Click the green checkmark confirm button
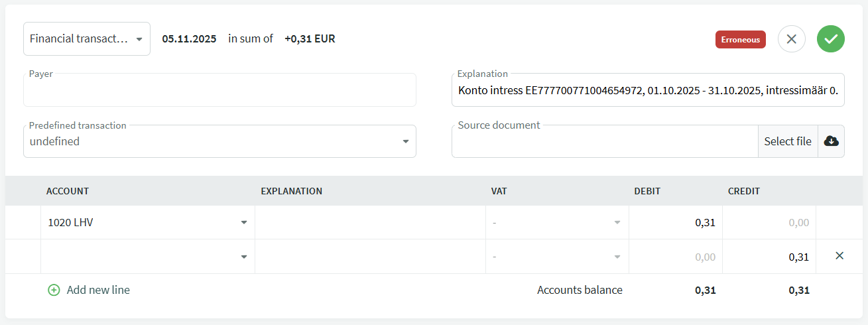 click(x=830, y=39)
